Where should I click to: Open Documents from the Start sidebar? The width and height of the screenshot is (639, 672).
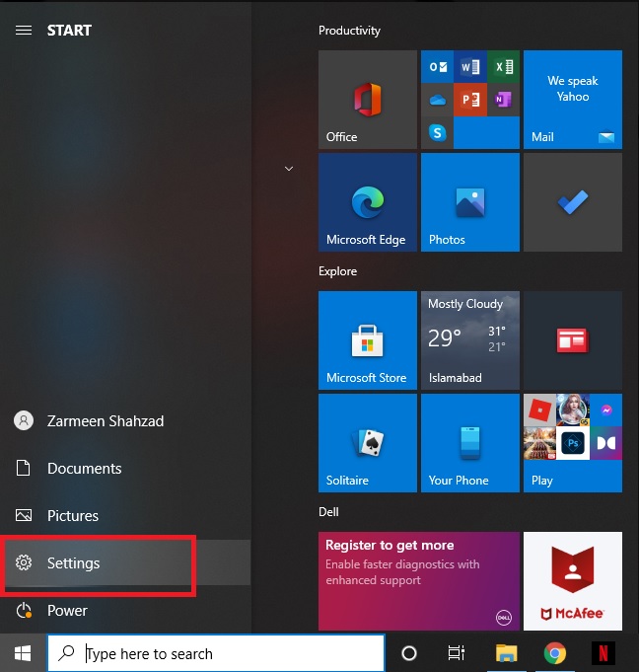pyautogui.click(x=125, y=468)
